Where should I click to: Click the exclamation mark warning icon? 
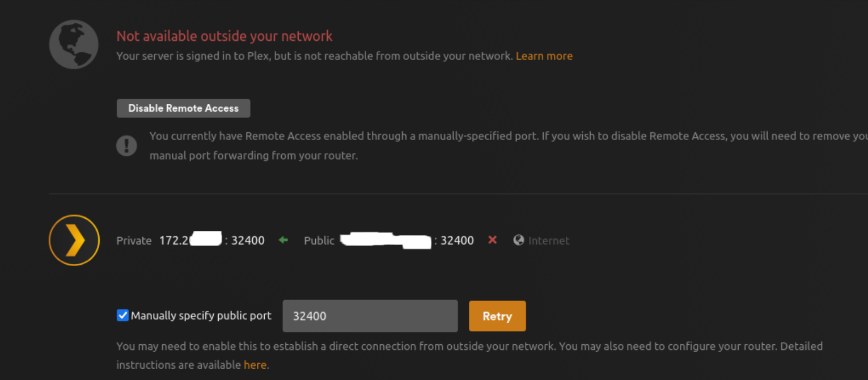coord(126,146)
